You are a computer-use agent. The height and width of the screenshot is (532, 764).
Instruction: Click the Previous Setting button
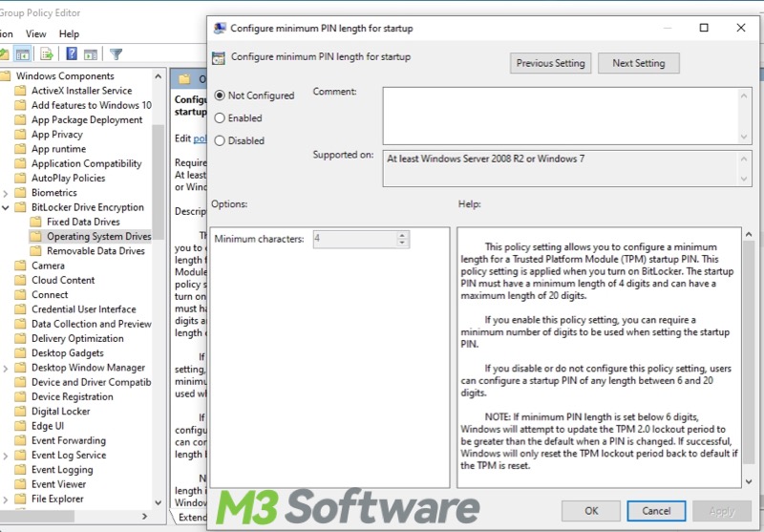point(551,63)
